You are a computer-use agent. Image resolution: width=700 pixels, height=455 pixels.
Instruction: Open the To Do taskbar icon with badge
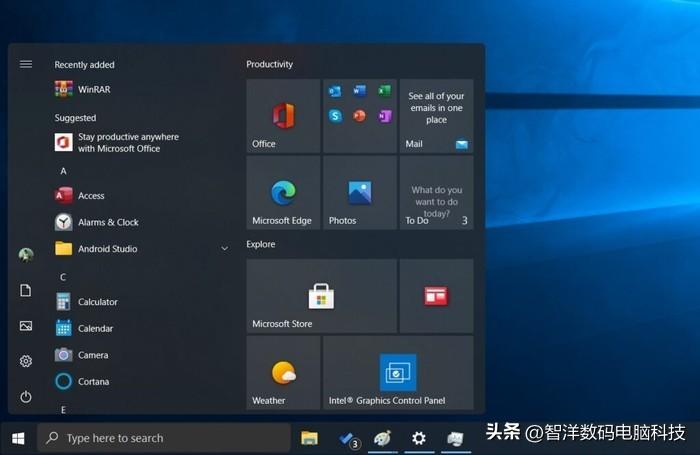(x=348, y=439)
